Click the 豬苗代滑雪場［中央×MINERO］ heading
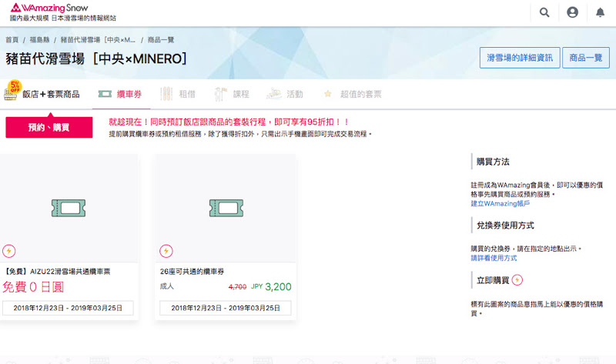 [x=96, y=58]
